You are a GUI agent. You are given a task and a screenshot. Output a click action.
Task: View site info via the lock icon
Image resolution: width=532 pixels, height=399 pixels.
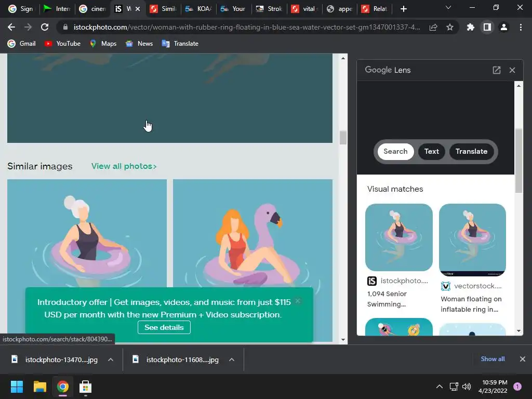[x=65, y=27]
